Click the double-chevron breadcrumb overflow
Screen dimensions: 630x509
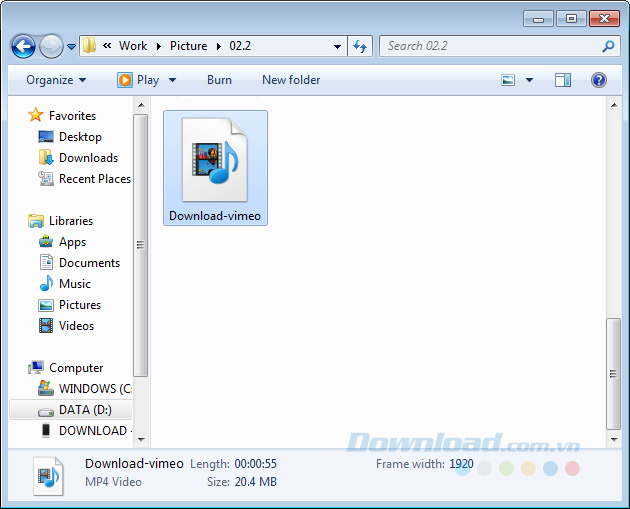pyautogui.click(x=107, y=45)
